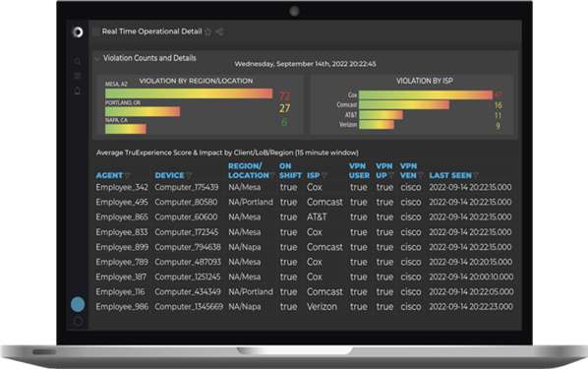Viewport: 588px width, 369px height.
Task: Click device Computer_172345
Action: click(187, 232)
